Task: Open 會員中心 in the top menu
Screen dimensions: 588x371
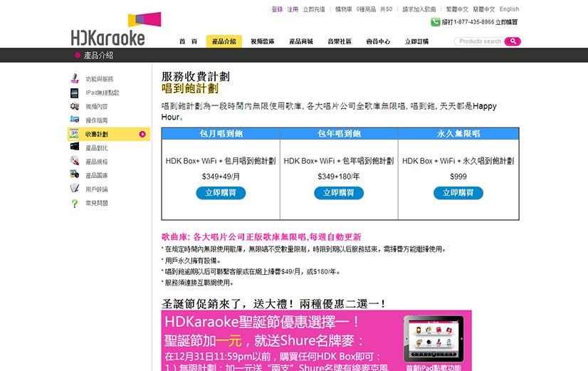Action: pyautogui.click(x=378, y=41)
